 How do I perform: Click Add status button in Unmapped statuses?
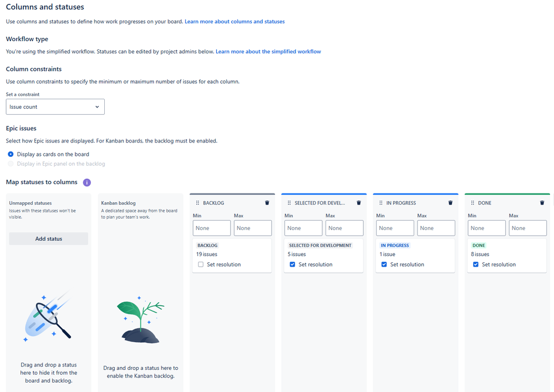pyautogui.click(x=48, y=239)
